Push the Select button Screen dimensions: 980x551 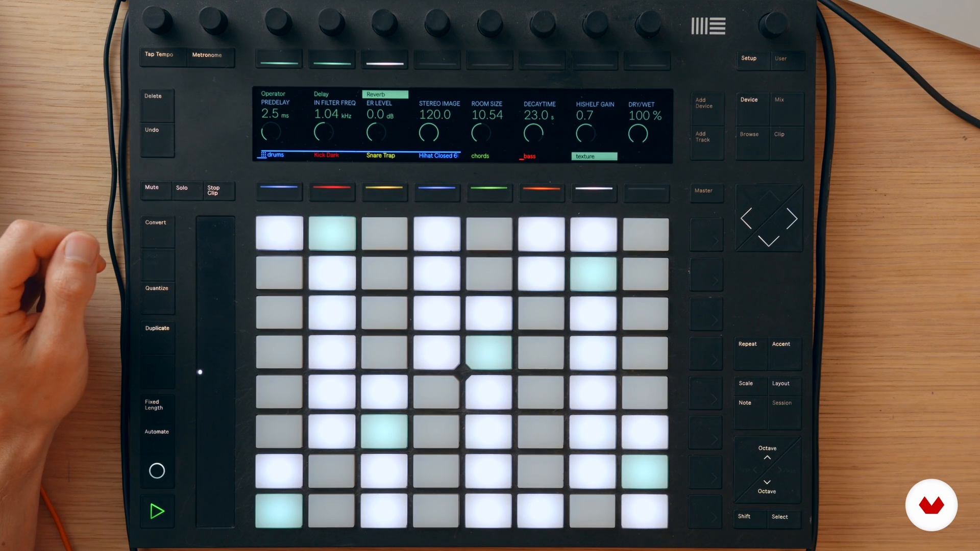783,519
